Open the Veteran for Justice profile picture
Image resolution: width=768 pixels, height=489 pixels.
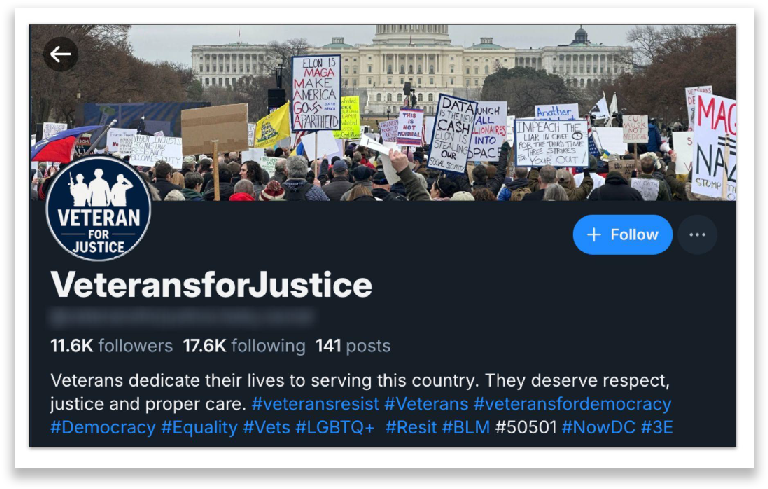point(98,209)
